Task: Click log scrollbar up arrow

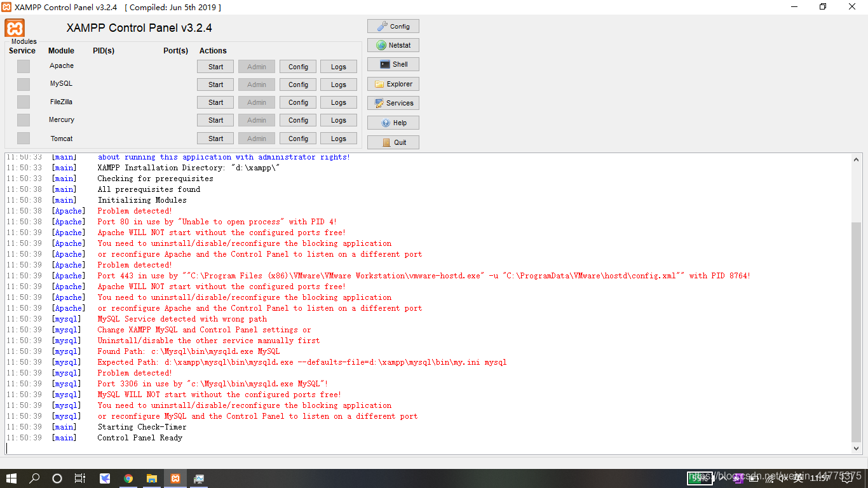Action: coord(856,159)
